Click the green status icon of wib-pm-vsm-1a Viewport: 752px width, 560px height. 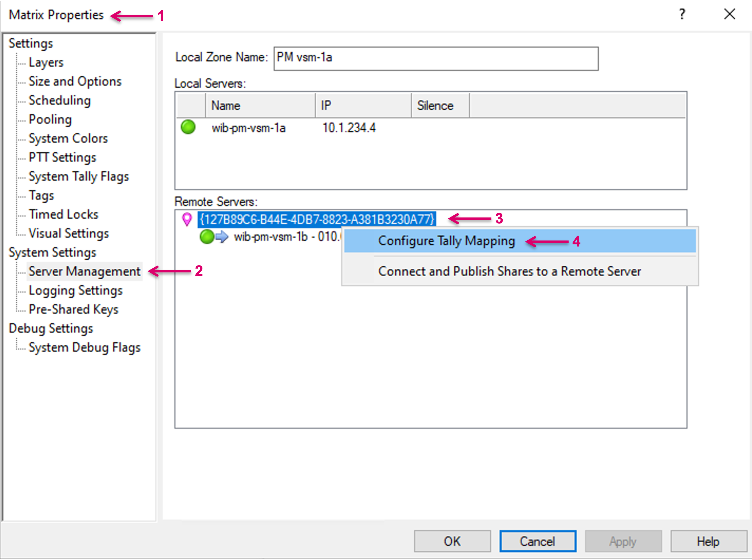tap(188, 127)
